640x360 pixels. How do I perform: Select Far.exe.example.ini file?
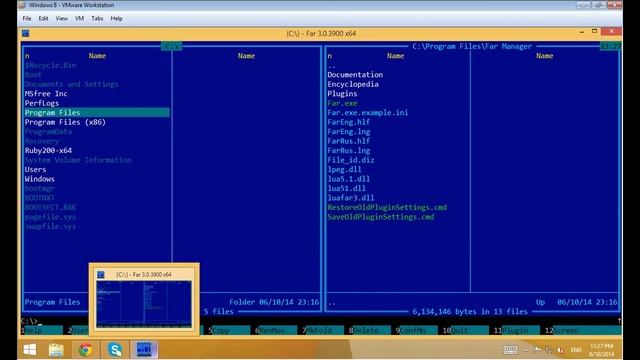367,113
